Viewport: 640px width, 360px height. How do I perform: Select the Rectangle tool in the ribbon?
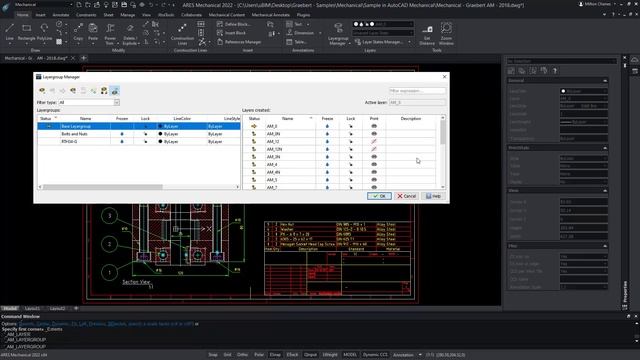(27, 33)
